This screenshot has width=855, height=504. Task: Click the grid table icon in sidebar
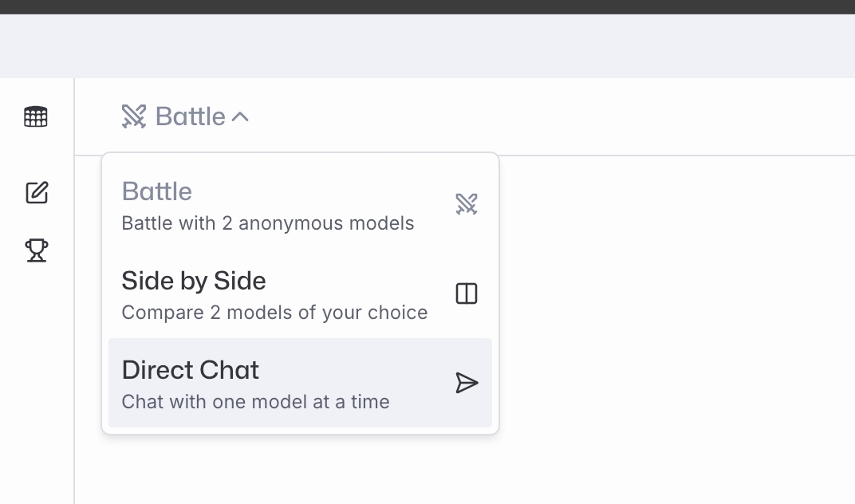click(x=36, y=117)
